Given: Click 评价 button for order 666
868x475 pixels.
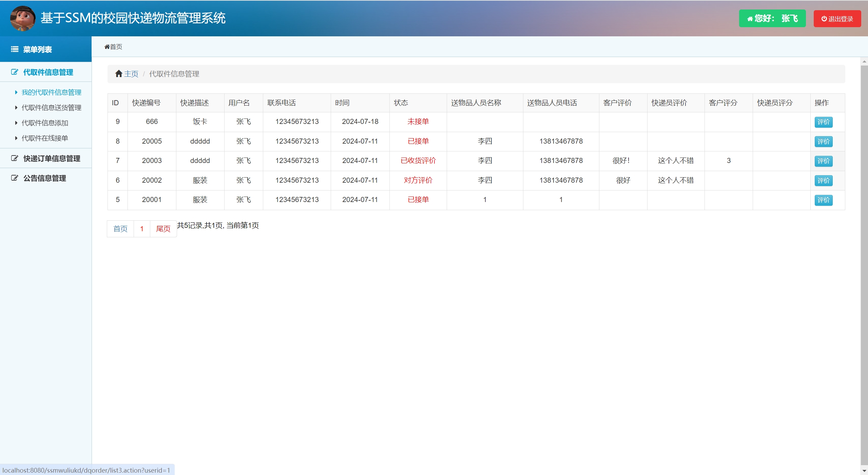Looking at the screenshot, I should click(823, 122).
